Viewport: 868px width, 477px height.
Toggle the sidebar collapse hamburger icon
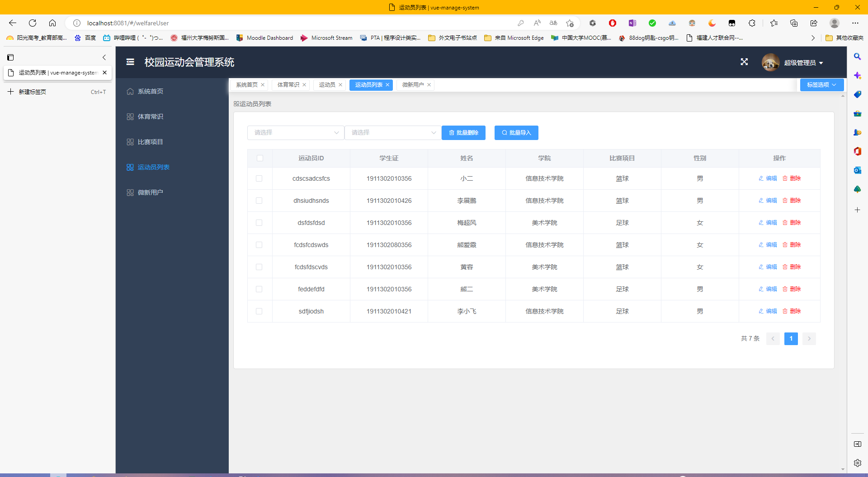[130, 62]
